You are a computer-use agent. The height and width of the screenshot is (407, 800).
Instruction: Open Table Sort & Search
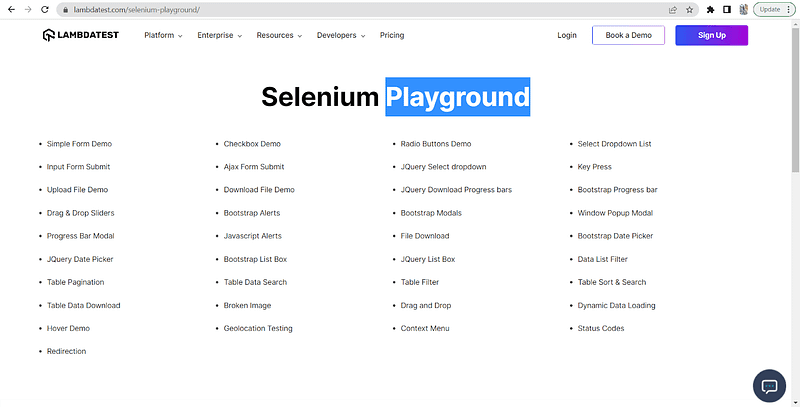(x=612, y=282)
